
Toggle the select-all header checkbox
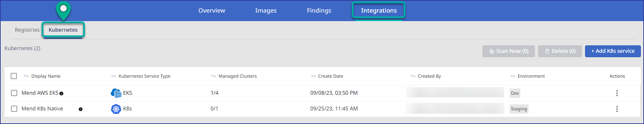point(14,76)
